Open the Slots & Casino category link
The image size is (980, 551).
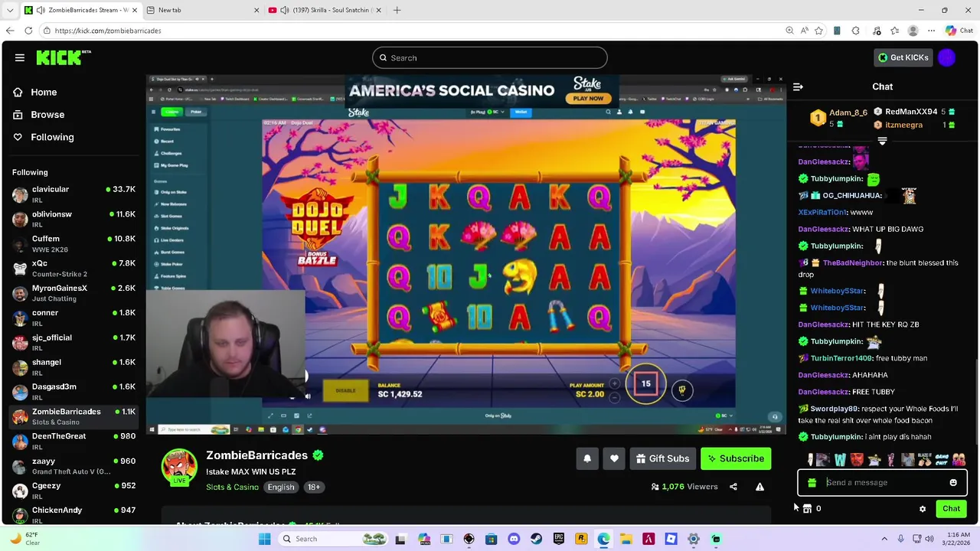point(232,487)
